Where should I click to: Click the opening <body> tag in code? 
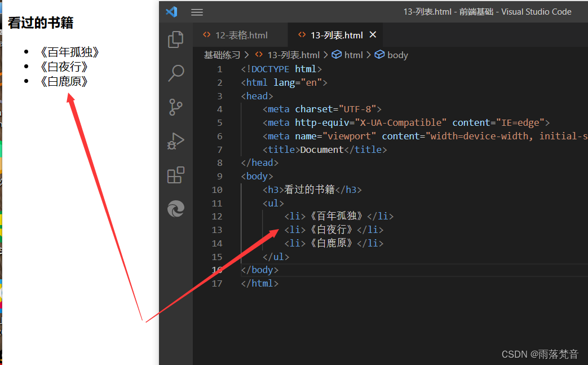coord(257,177)
